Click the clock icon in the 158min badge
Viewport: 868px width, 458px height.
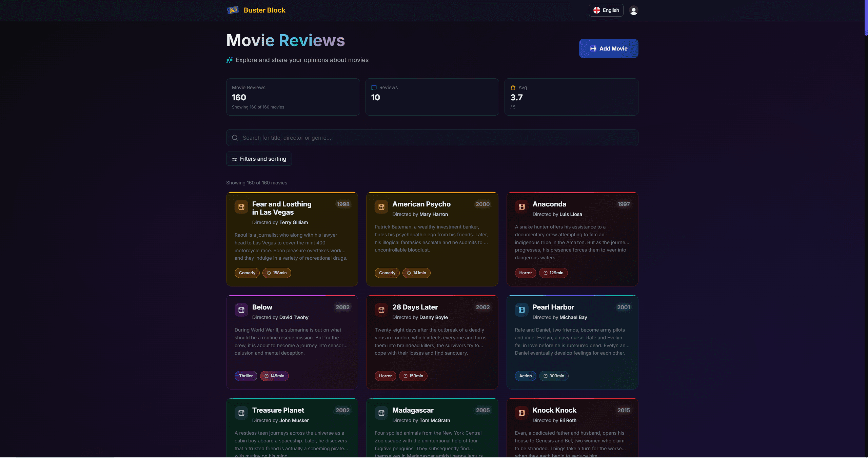coord(269,273)
